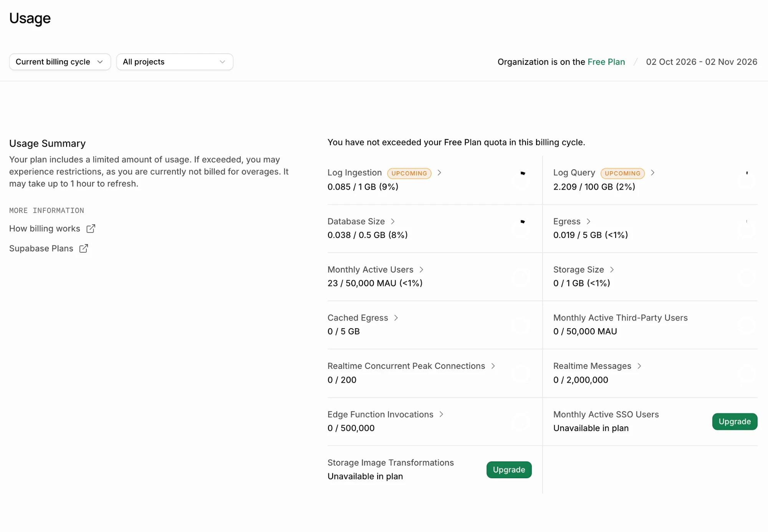Screen dimensions: 768x532
Task: Click external link icon beside Supabase Plans
Action: coord(84,248)
